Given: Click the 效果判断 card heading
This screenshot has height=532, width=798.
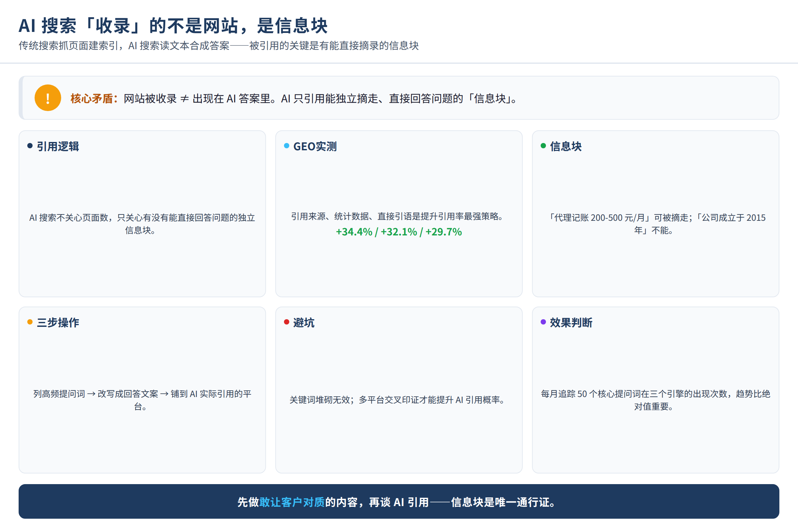Looking at the screenshot, I should point(571,322).
